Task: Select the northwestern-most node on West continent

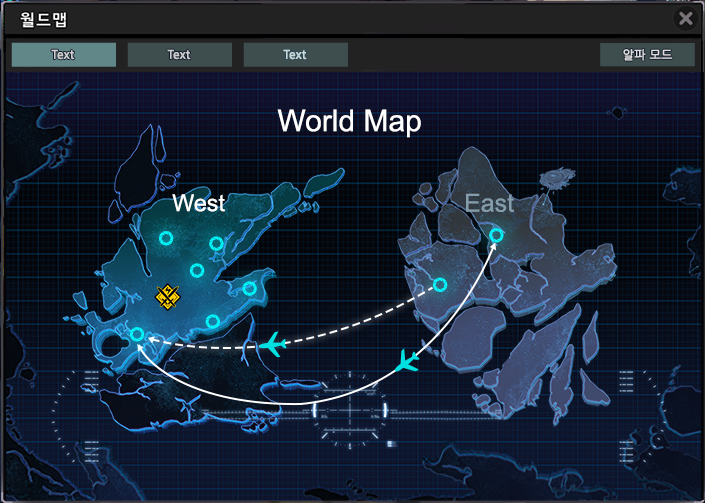Action: pyautogui.click(x=166, y=239)
